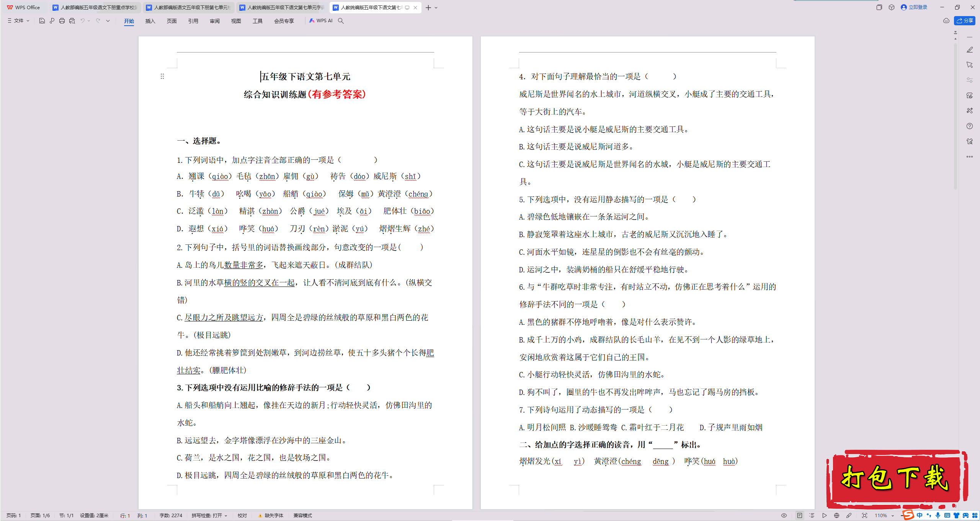Click the Sogou skin shirt icon
The height and width of the screenshot is (521, 980).
pos(956,516)
